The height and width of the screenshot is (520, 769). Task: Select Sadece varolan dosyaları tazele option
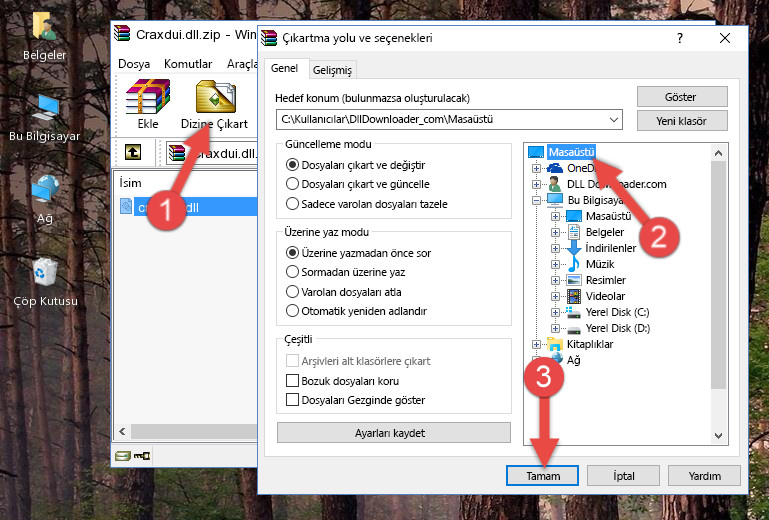pyautogui.click(x=292, y=204)
